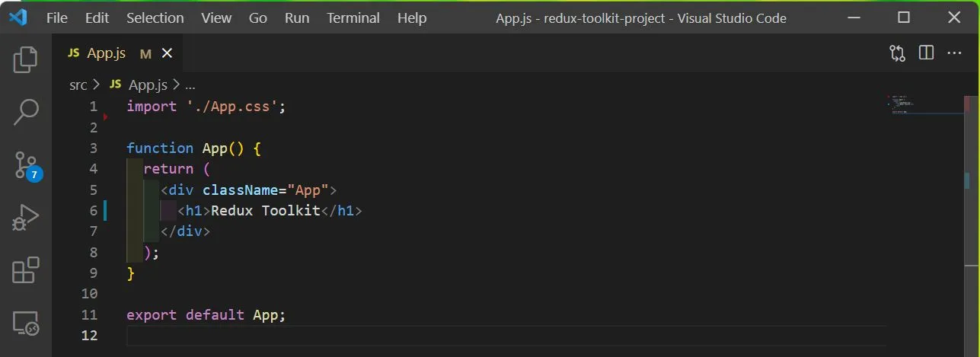Open Source Control view with 7 changes
This screenshot has width=980, height=357.
26,164
